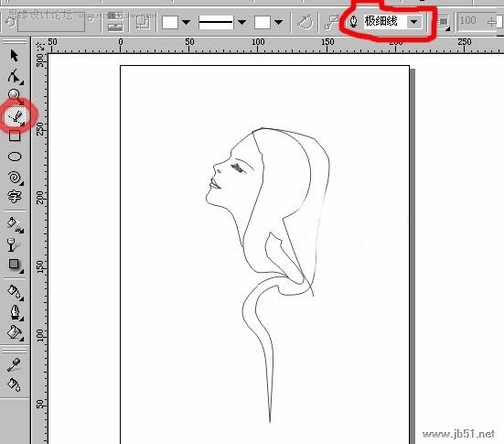
Task: Click the bucket icon above the pen nib
Action: (15, 292)
